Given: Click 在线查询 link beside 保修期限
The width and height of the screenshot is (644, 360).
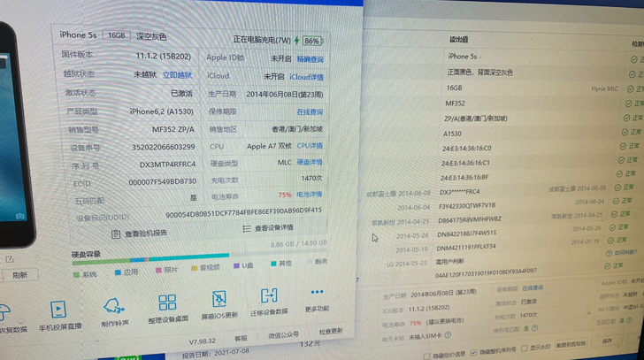Looking at the screenshot, I should [310, 111].
